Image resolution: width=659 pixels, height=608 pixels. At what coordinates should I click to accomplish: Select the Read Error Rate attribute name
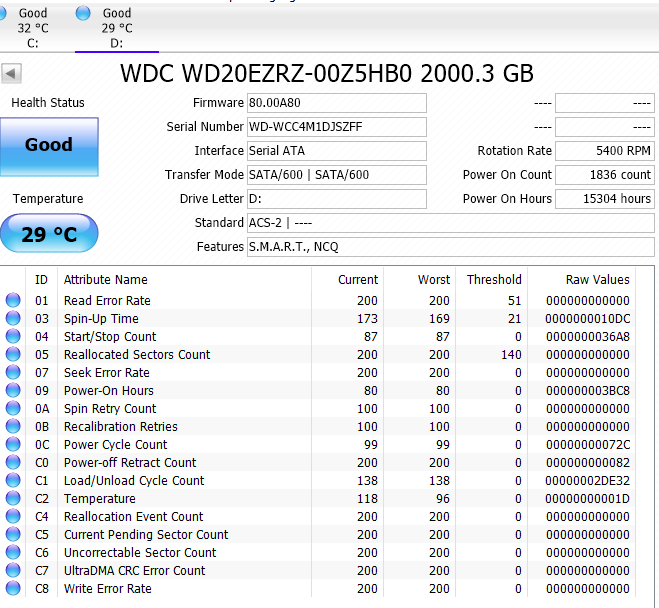pos(107,301)
